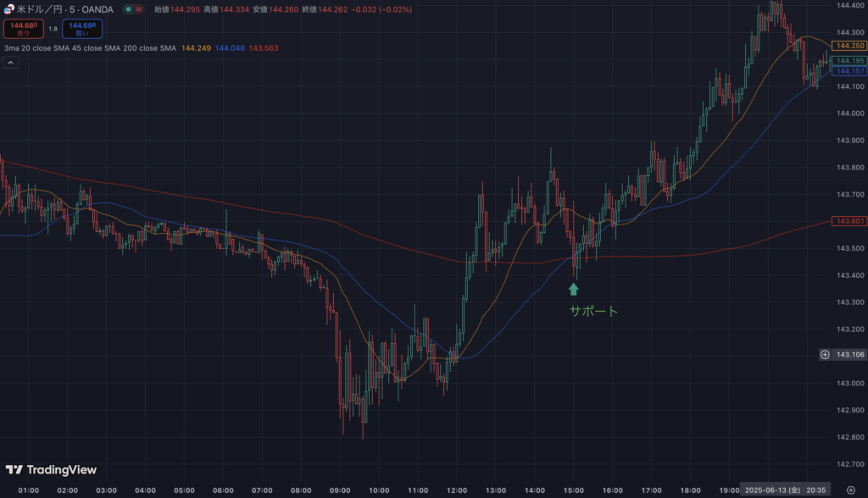Open the chart settings gear icon
The height and width of the screenshot is (498, 868).
[850, 490]
